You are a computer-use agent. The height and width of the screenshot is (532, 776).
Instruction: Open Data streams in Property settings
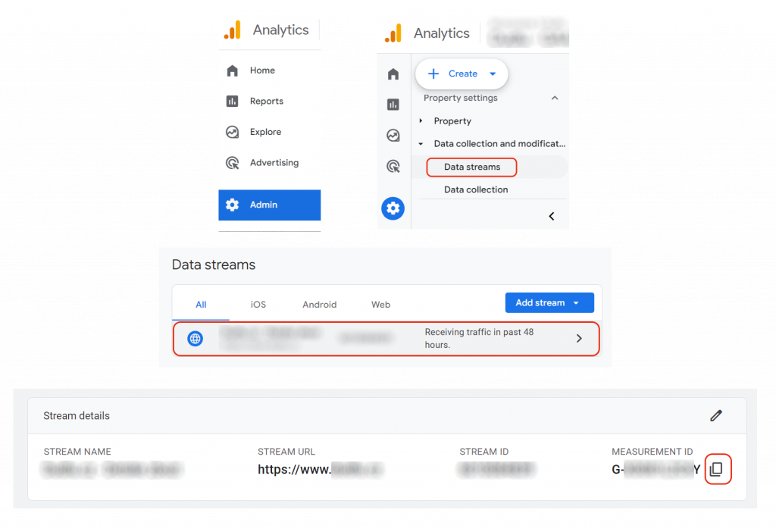(471, 167)
